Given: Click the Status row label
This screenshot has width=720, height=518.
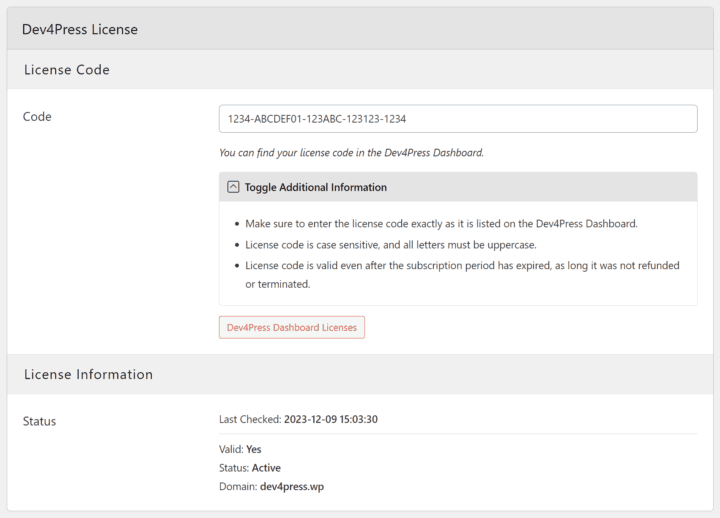Looking at the screenshot, I should pos(39,421).
